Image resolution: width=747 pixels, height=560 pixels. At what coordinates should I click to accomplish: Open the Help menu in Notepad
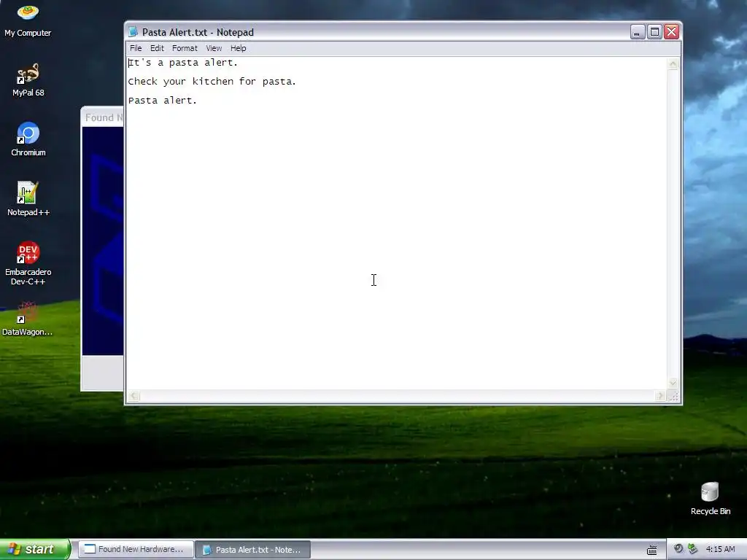pos(239,48)
